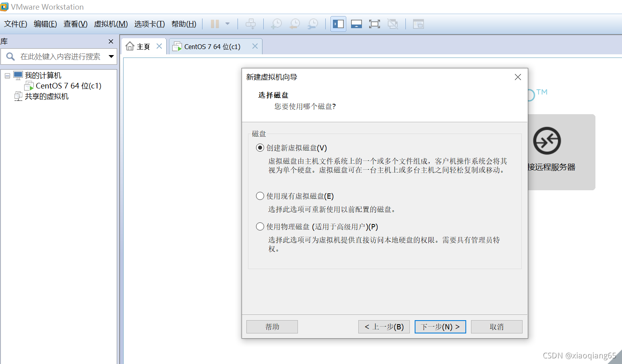Click the 下一步(N) next button
Screen dimensions: 622x364
pos(440,327)
